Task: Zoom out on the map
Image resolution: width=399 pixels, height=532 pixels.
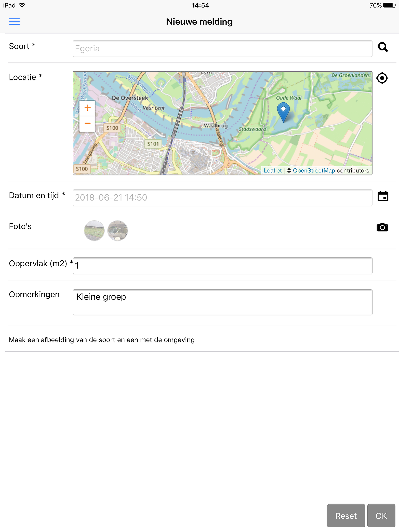Action: [x=87, y=124]
